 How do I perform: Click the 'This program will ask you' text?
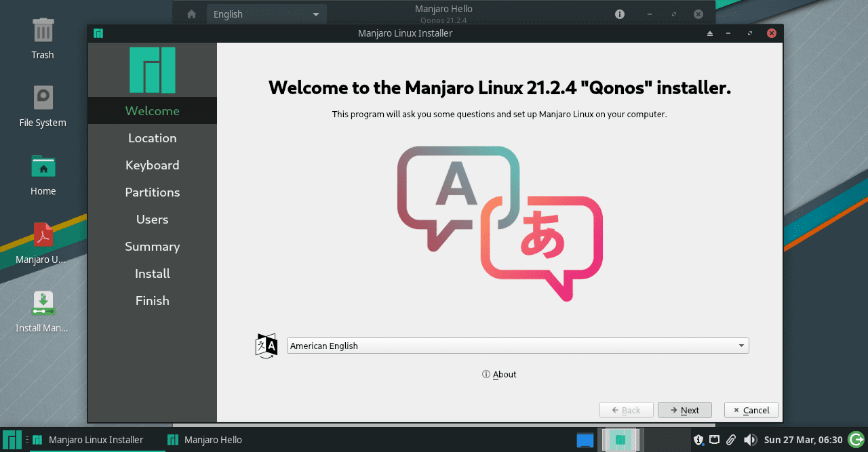click(x=500, y=114)
